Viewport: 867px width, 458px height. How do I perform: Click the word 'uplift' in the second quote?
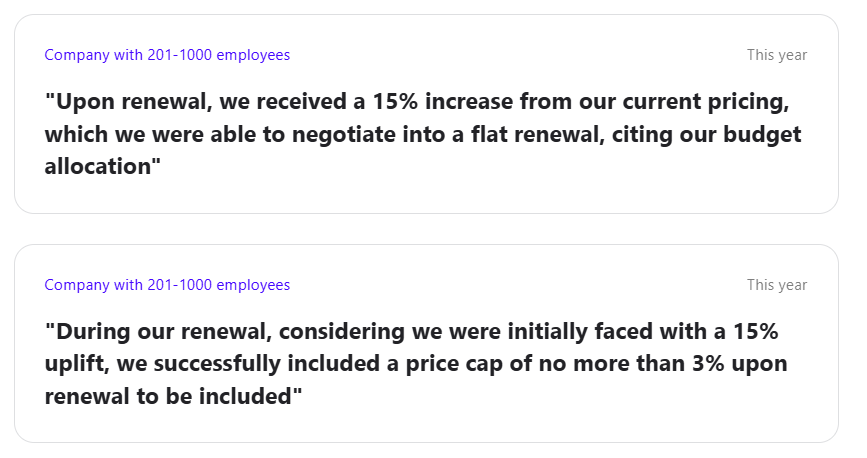pyautogui.click(x=73, y=364)
